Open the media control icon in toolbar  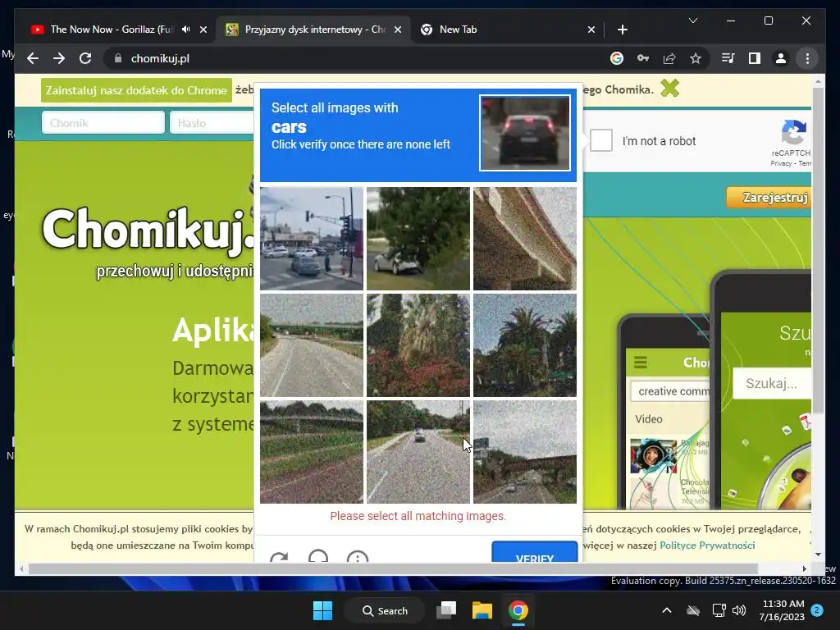point(728,58)
